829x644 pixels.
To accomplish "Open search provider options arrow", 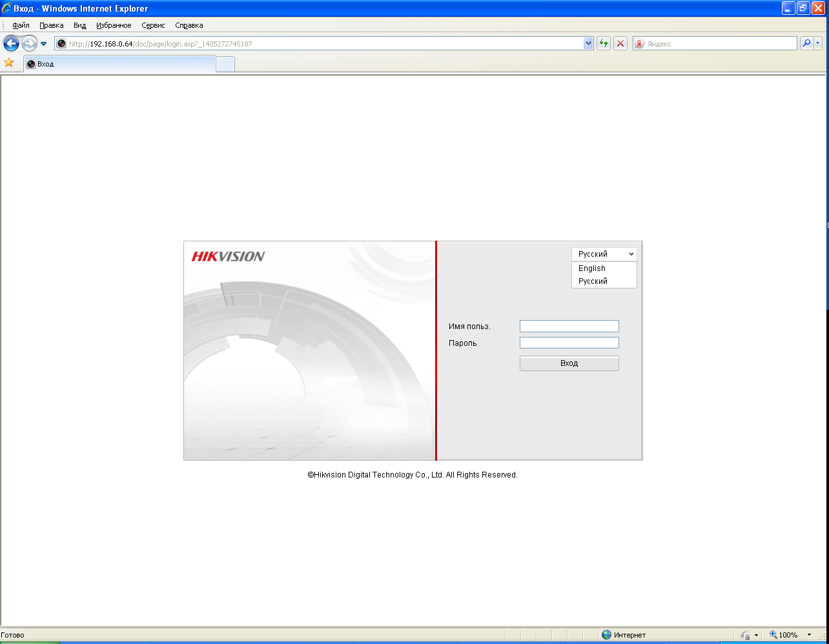I will click(x=818, y=43).
